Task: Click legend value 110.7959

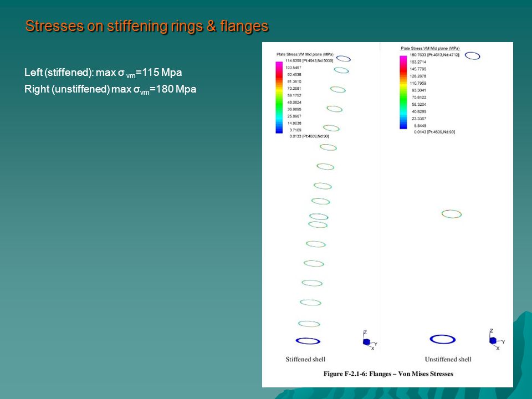Action: (x=418, y=83)
